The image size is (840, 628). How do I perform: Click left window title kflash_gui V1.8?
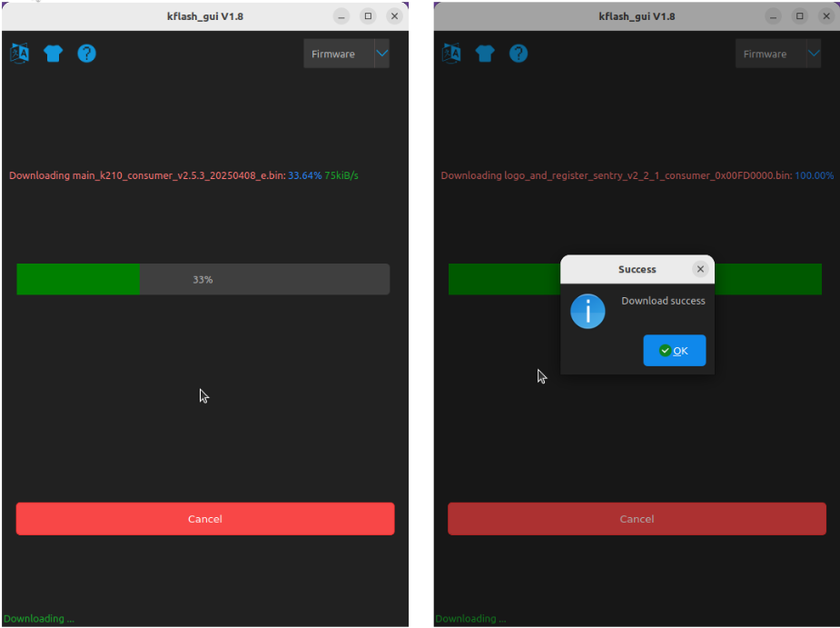(x=205, y=16)
